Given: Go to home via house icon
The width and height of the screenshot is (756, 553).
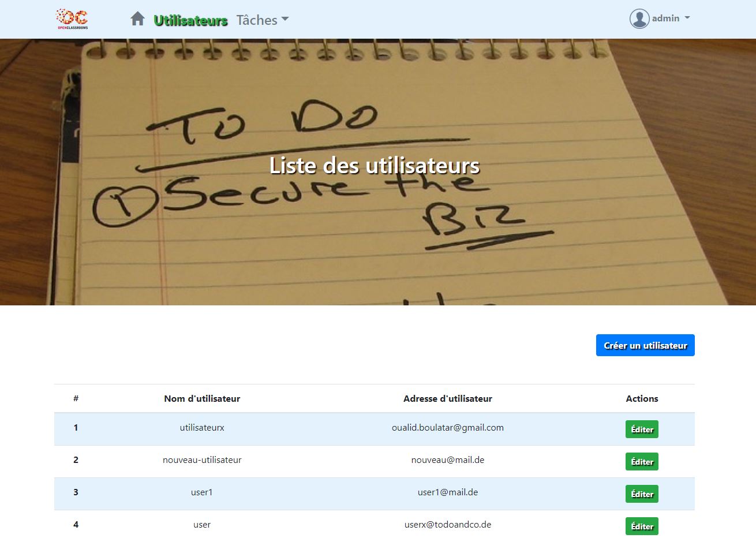Looking at the screenshot, I should pos(137,19).
